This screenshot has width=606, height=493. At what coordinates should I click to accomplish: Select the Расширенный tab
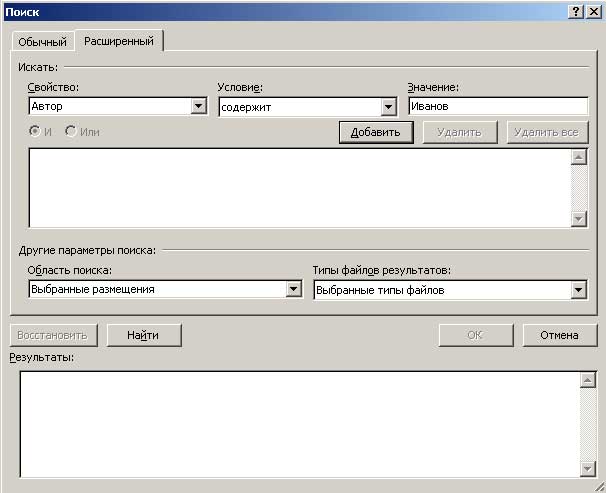coord(119,41)
